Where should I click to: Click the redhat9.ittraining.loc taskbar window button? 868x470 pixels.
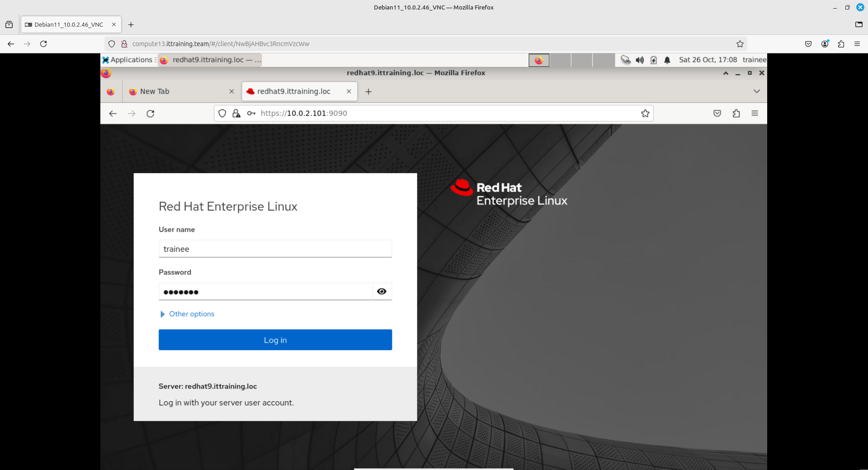point(210,60)
